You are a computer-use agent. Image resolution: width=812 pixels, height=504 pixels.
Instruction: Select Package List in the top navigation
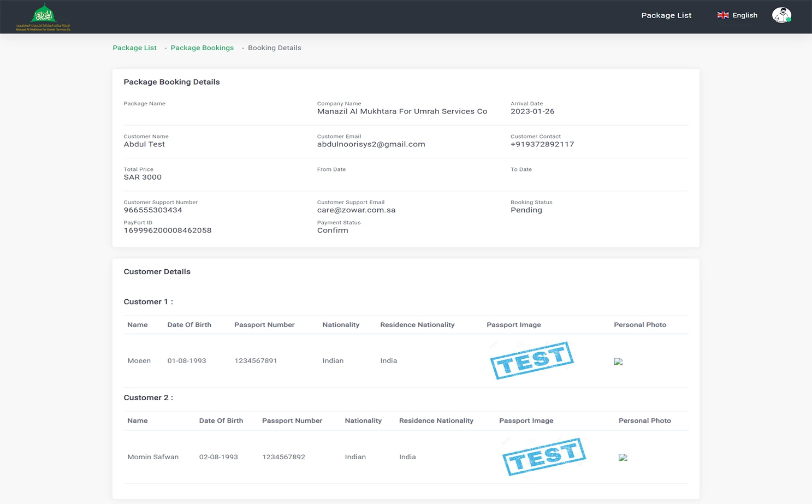click(666, 15)
